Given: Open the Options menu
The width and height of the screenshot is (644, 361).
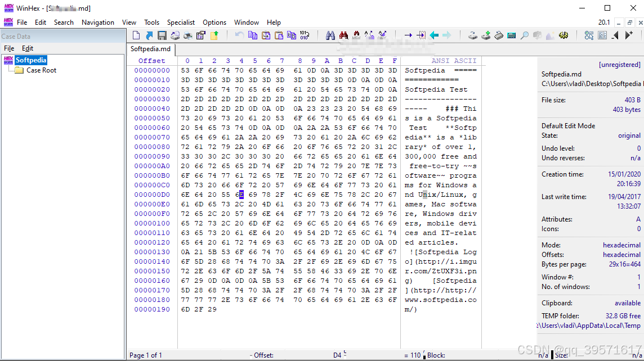Looking at the screenshot, I should (x=214, y=22).
